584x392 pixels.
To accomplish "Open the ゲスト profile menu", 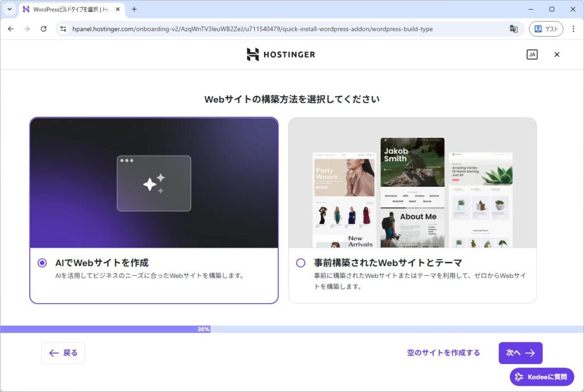I will click(546, 29).
